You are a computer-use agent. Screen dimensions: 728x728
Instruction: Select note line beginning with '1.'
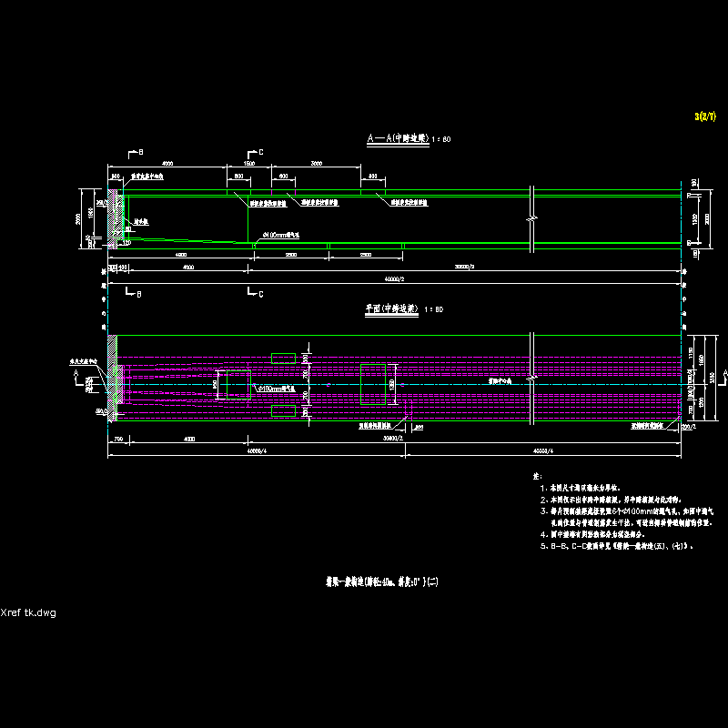tap(580, 488)
